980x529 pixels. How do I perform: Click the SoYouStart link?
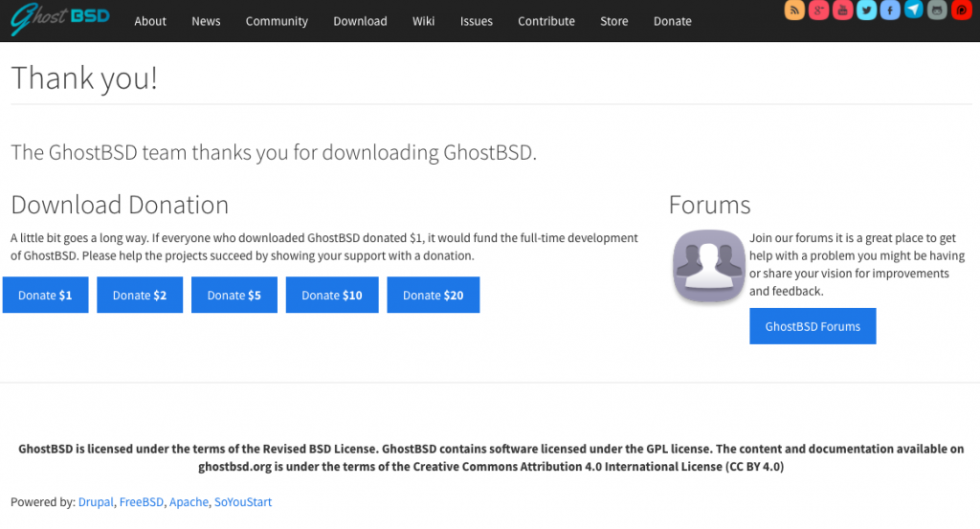click(243, 502)
